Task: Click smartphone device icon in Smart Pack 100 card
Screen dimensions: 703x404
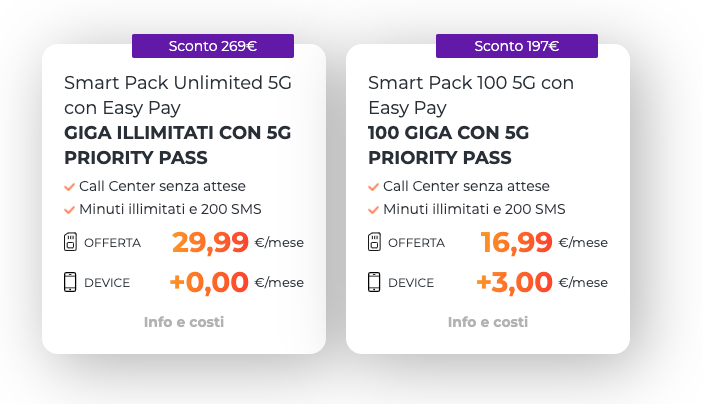Action: coord(374,282)
